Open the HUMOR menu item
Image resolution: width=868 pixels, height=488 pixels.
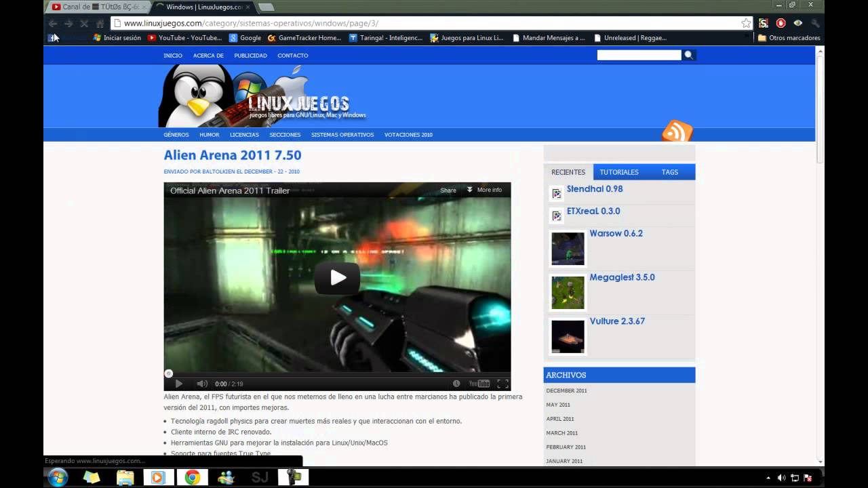[209, 135]
